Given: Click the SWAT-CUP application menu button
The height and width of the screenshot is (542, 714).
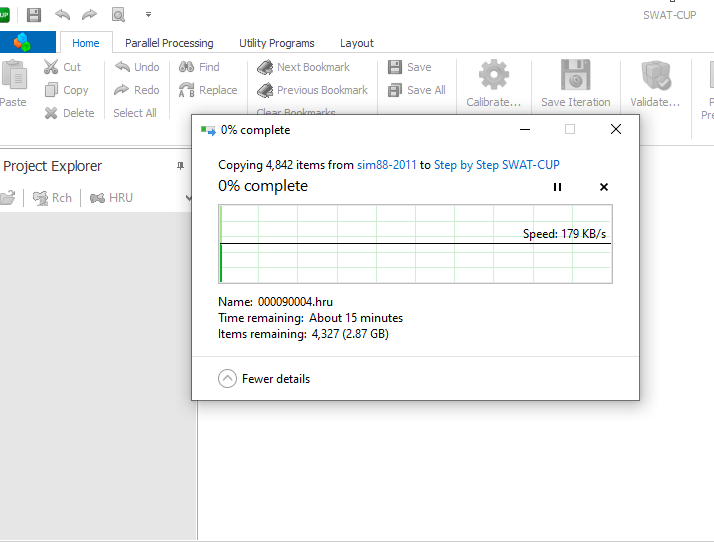Looking at the screenshot, I should pos(28,42).
